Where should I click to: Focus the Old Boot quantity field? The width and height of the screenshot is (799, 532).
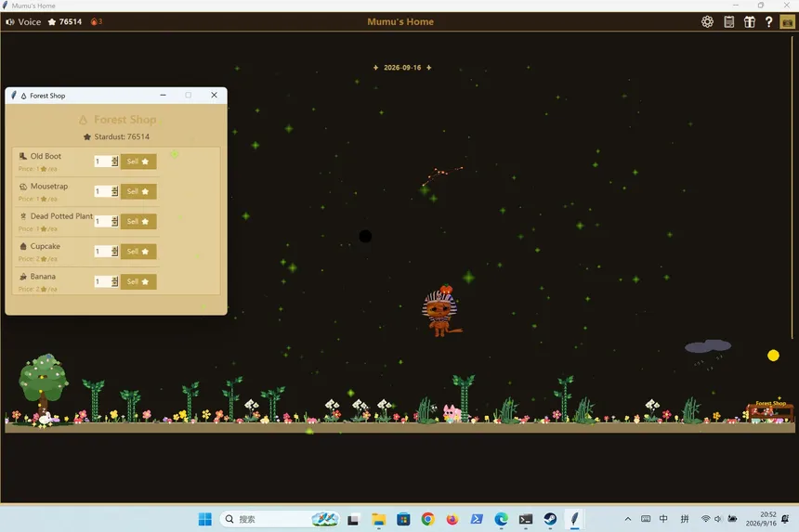103,162
